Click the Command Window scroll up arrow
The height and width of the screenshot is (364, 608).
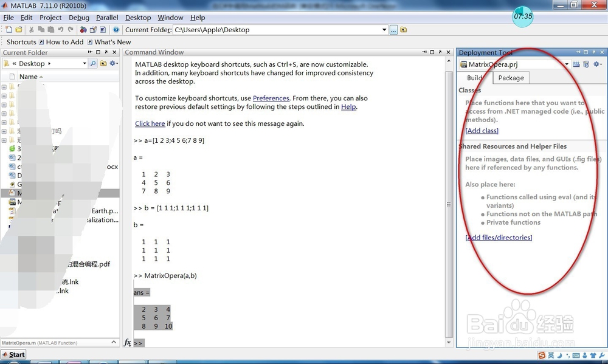pyautogui.click(x=449, y=61)
